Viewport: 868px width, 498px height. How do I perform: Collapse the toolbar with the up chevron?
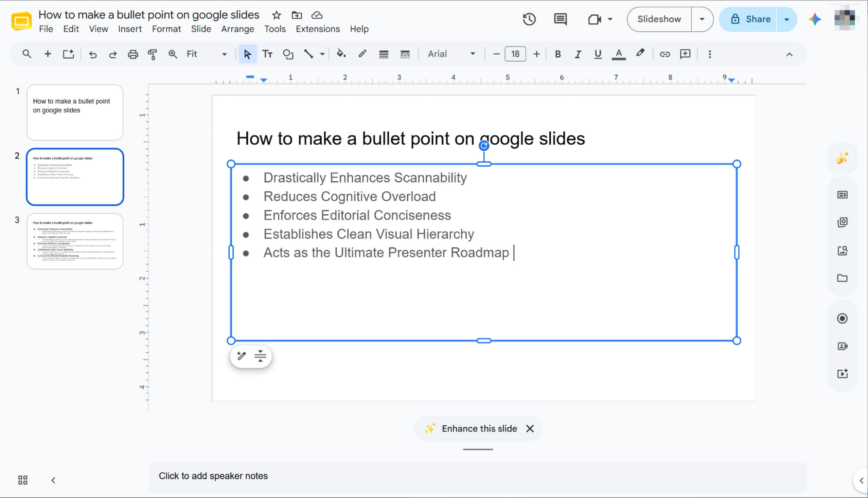pos(789,54)
